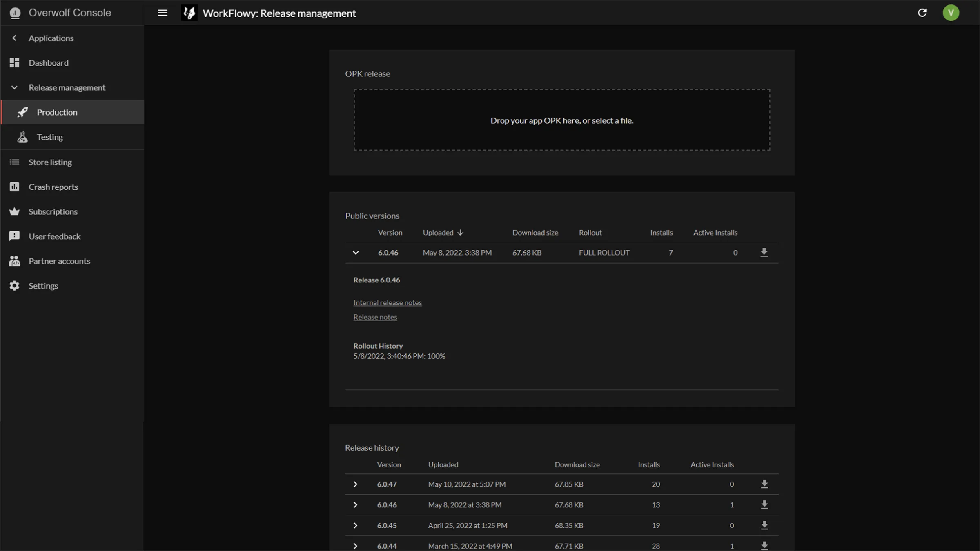
Task: Expand release history row 6.0.44
Action: click(355, 546)
